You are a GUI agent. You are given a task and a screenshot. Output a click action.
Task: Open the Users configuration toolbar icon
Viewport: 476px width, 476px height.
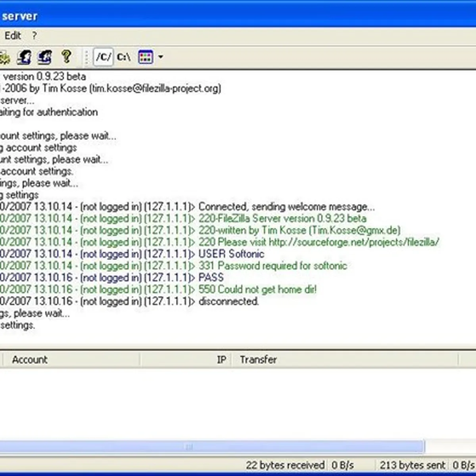pos(24,57)
